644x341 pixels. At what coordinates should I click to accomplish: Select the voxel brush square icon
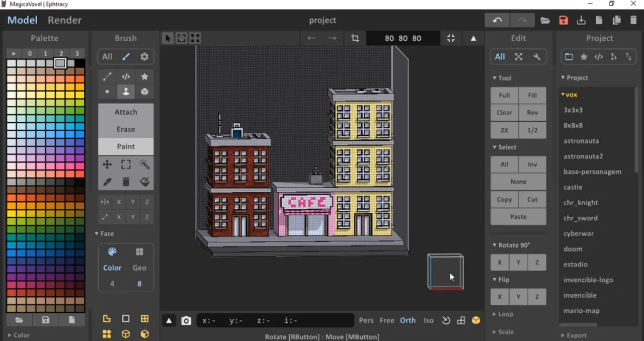(107, 92)
